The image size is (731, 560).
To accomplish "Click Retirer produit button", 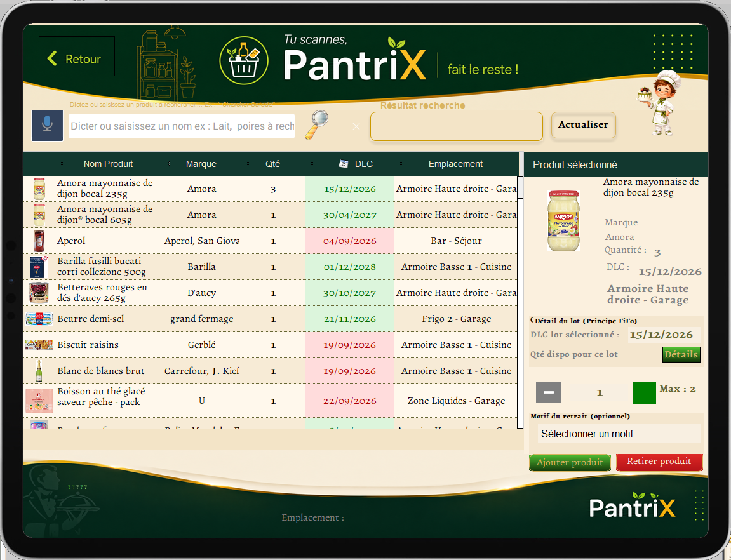I will 659,462.
